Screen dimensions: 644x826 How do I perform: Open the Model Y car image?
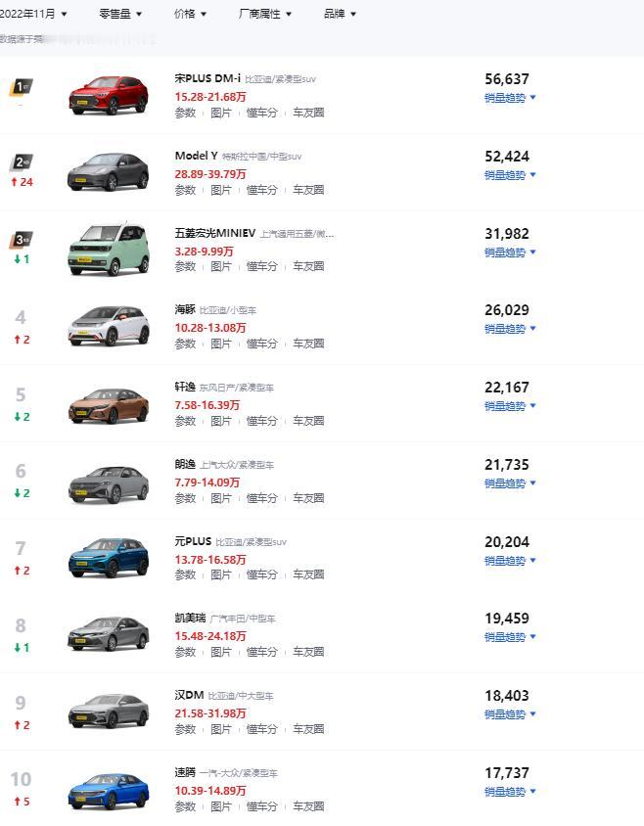coord(108,172)
